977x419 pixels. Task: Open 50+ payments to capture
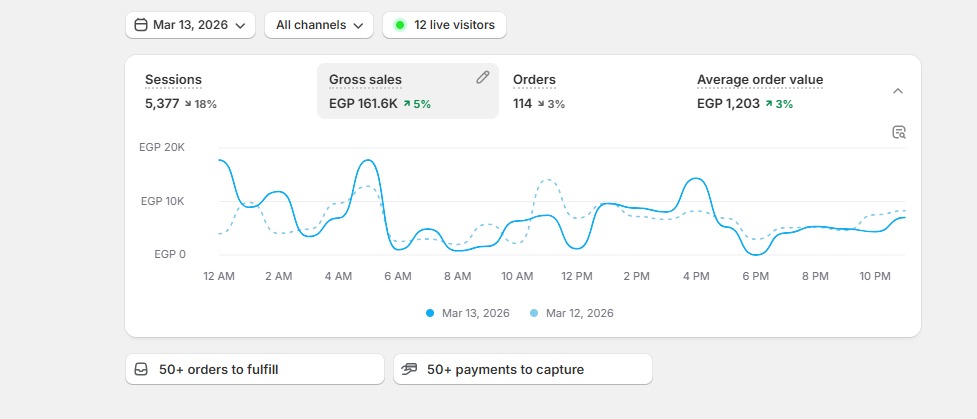(523, 369)
